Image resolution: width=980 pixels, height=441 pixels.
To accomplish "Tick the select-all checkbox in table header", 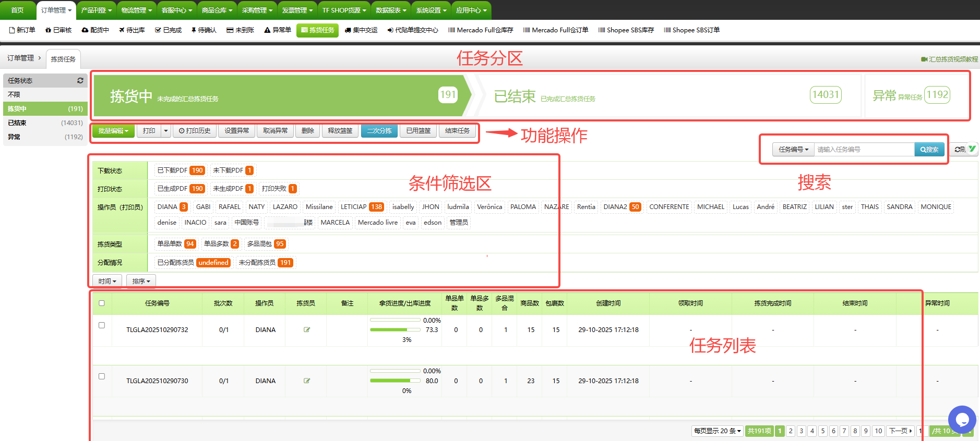I will click(x=102, y=303).
